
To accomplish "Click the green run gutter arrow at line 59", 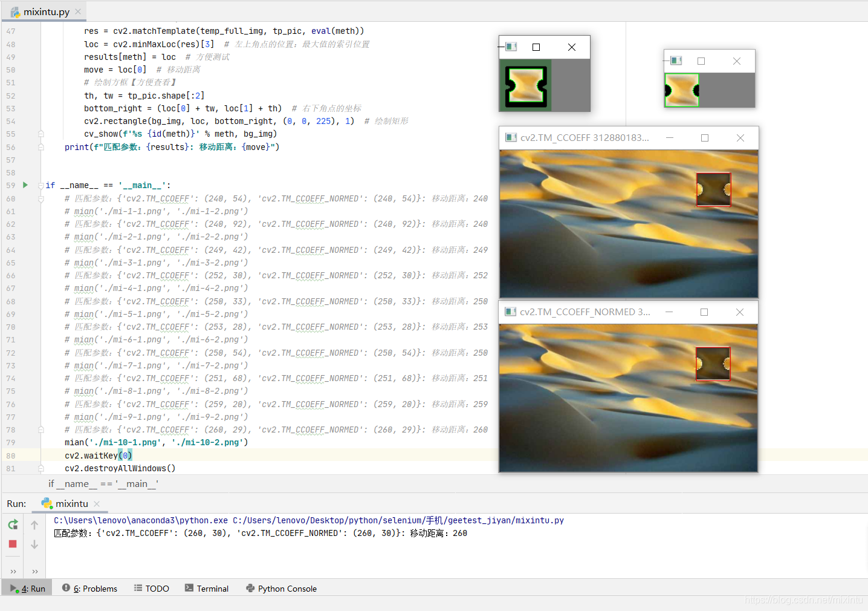I will (25, 185).
